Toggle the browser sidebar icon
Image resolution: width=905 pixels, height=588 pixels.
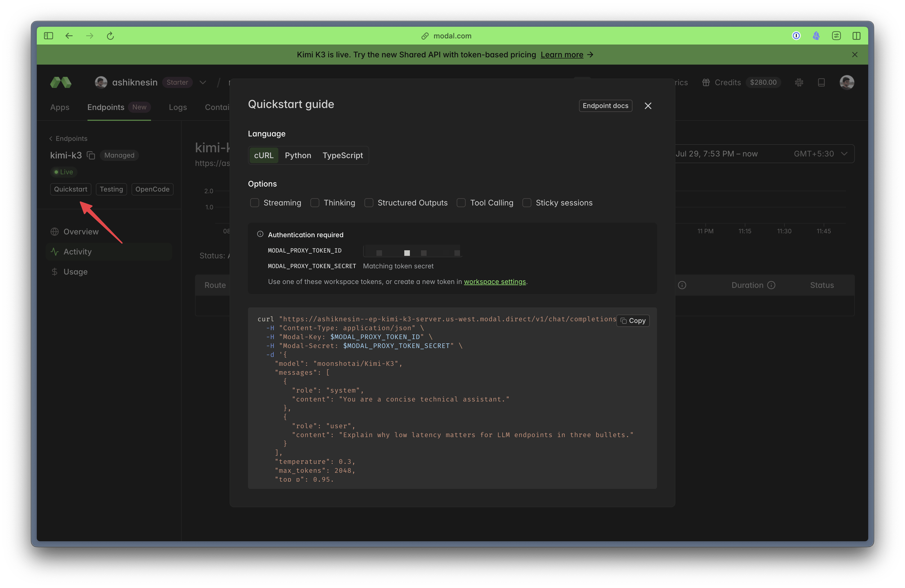(x=48, y=36)
